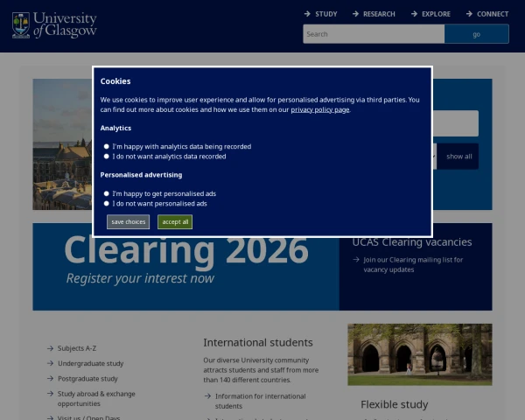Click the arrow icon beside STUDY
Image resolution: width=525 pixels, height=420 pixels.
(x=307, y=14)
